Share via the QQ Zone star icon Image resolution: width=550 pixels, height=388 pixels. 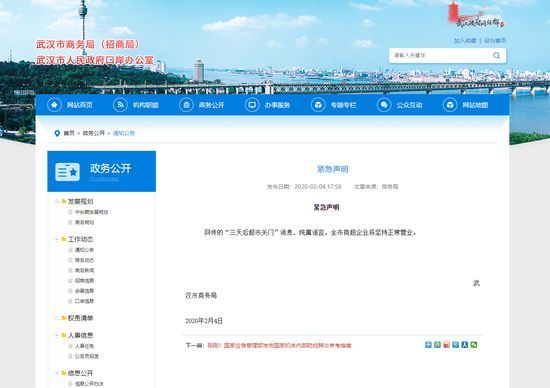coord(437,345)
